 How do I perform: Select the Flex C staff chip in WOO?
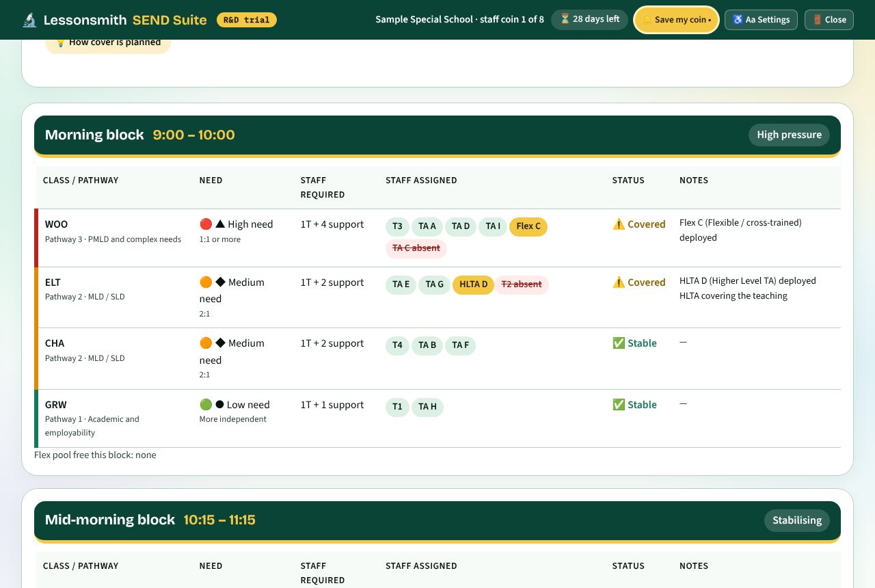(x=528, y=226)
